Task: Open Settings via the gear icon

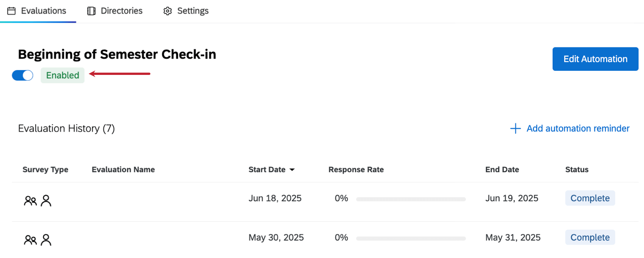Action: [167, 11]
